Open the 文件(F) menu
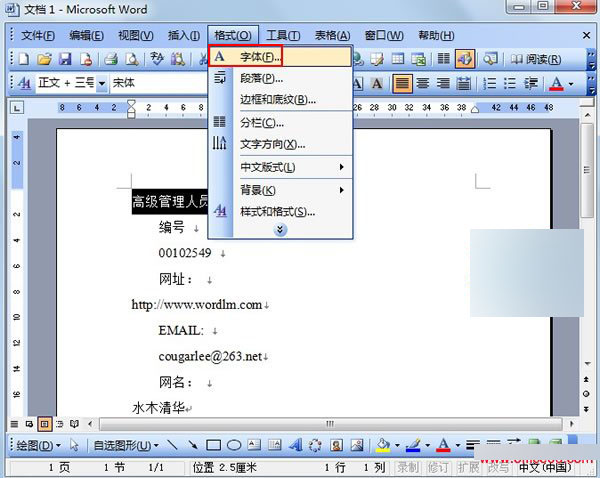The image size is (600, 478). coord(38,36)
